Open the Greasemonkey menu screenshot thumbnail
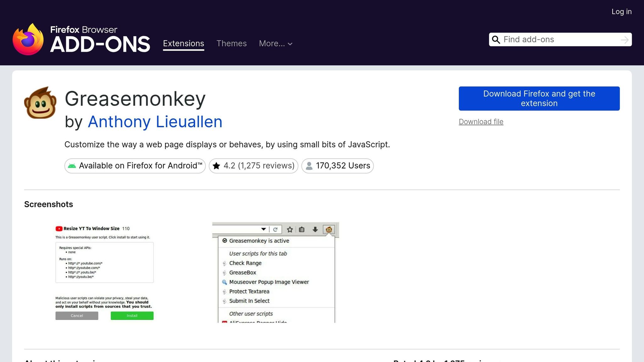The height and width of the screenshot is (362, 644). pos(275,272)
